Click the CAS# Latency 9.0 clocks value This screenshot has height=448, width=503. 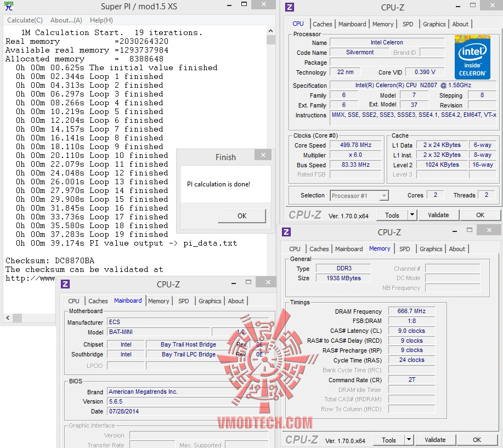pyautogui.click(x=411, y=331)
